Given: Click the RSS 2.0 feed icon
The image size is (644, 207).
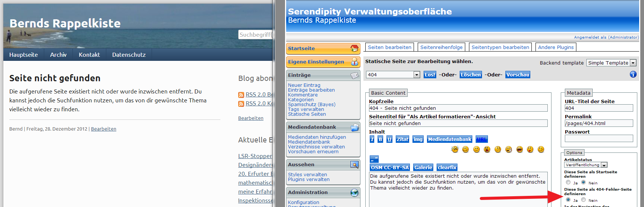Looking at the screenshot, I should point(241,95).
